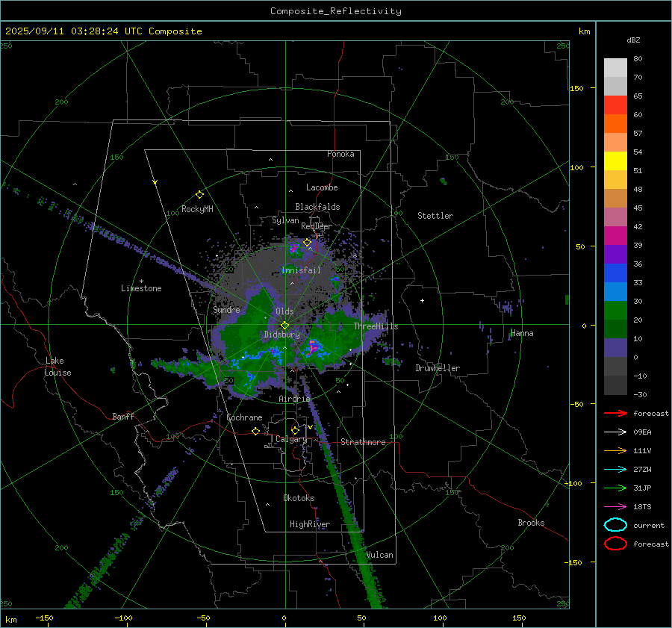Pick the dark gray -10 dBZ swatch
The image size is (672, 628).
(x=615, y=385)
